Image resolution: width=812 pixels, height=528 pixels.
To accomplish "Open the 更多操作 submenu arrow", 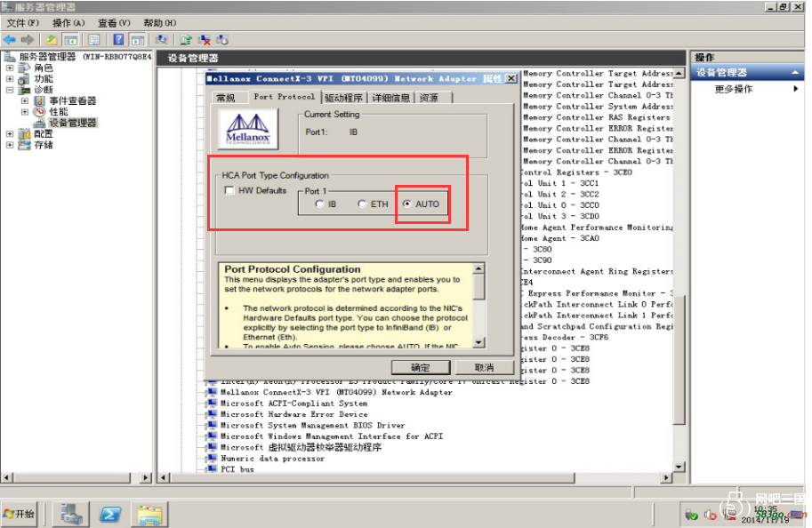I will click(795, 89).
